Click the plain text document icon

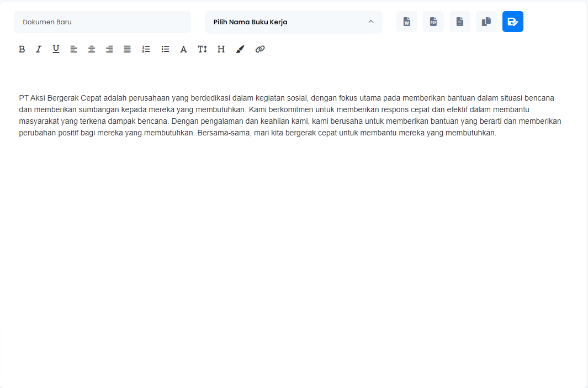tap(460, 22)
